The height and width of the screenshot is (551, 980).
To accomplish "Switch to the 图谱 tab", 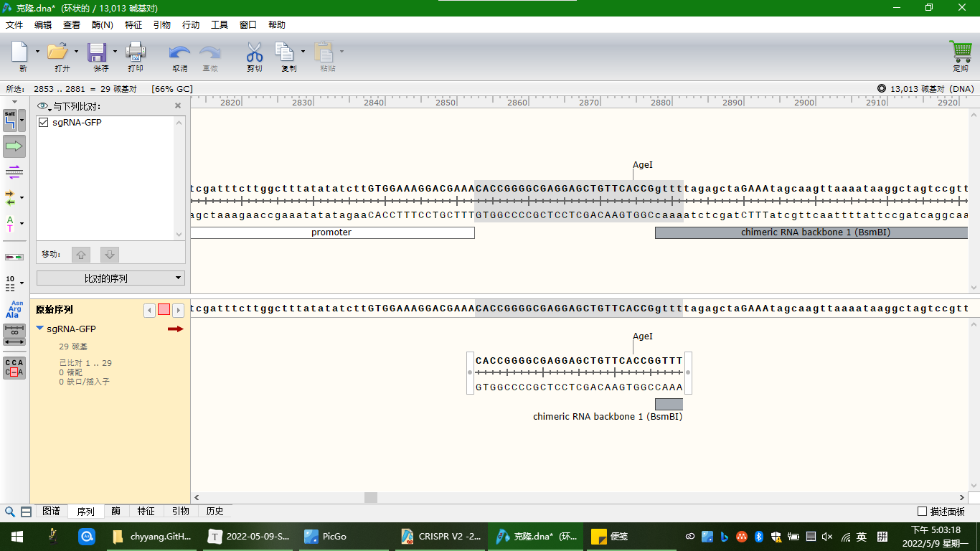I will pyautogui.click(x=51, y=512).
